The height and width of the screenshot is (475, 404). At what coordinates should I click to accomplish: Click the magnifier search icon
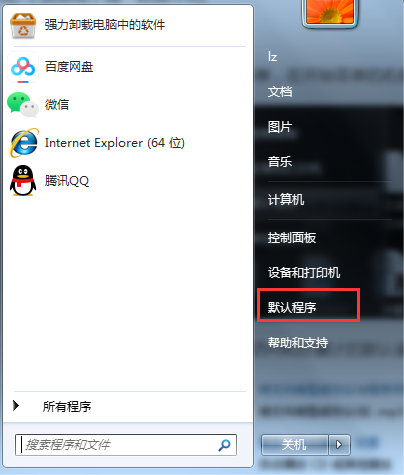(x=224, y=445)
